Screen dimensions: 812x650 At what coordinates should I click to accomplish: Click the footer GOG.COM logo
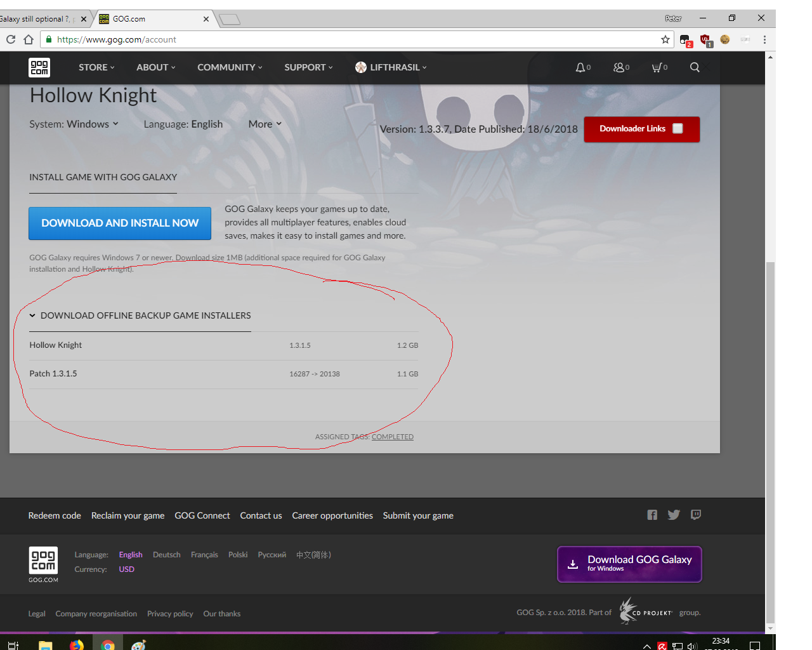[43, 564]
